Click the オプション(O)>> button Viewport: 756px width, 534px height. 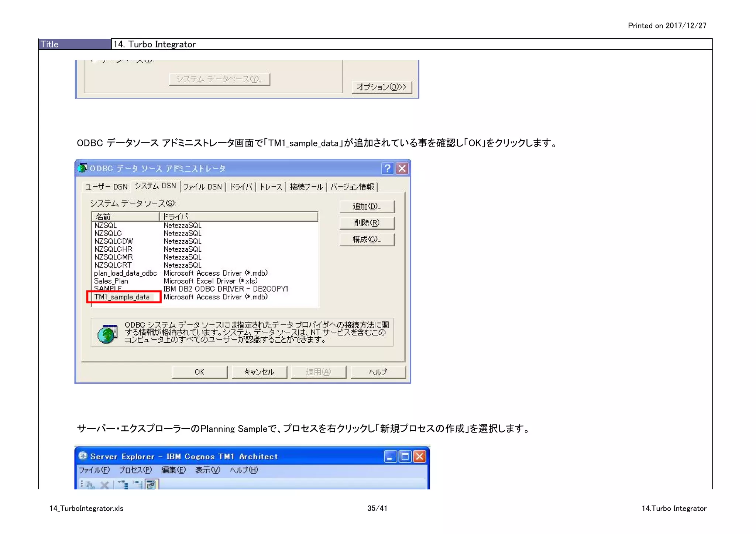click(382, 87)
